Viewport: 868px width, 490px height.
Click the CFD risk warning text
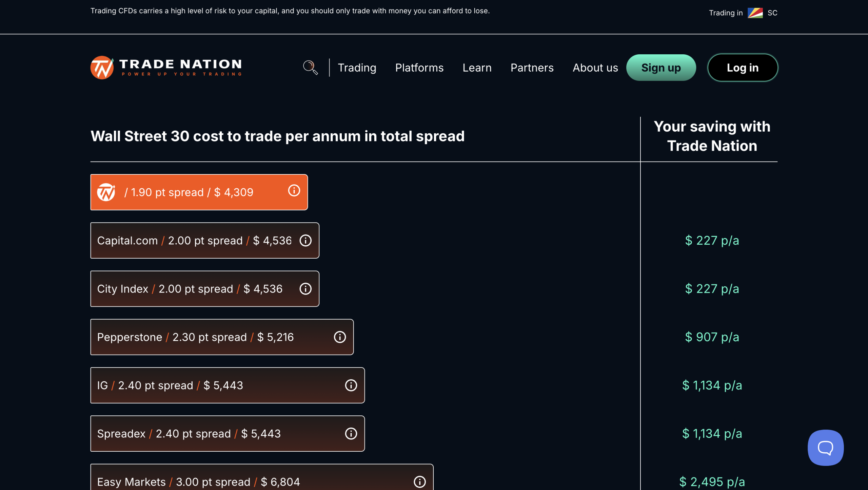click(290, 11)
